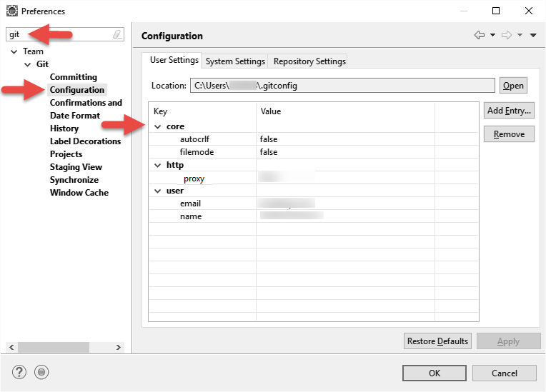Select Label Decorations preference page
Screen dimensions: 546x392
85,141
